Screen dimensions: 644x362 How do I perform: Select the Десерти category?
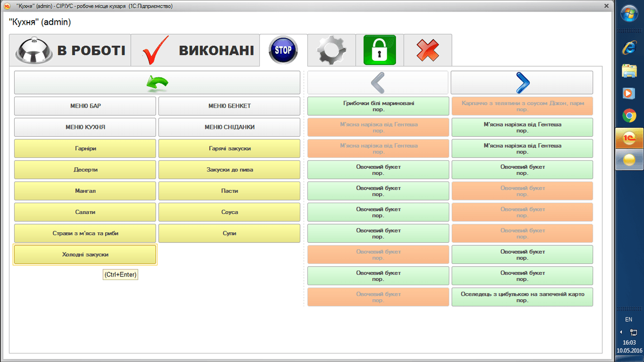[85, 170]
